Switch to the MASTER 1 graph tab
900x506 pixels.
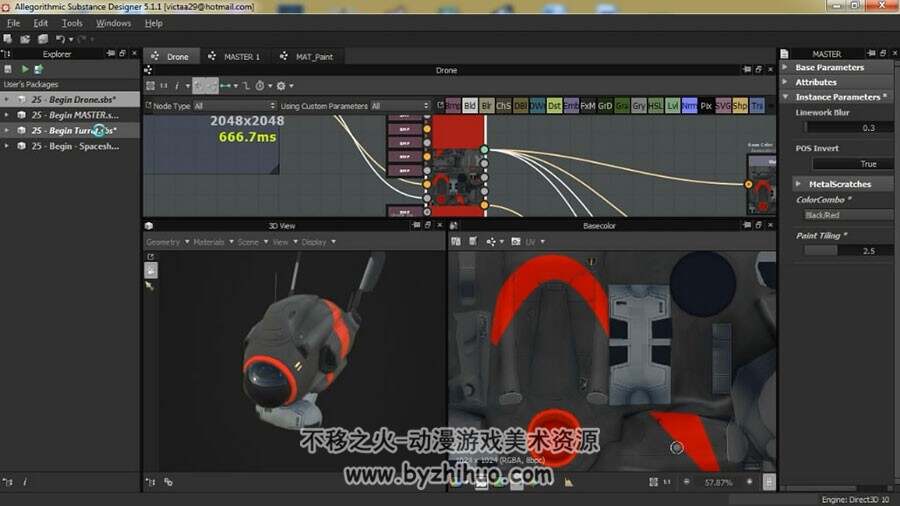[x=234, y=56]
